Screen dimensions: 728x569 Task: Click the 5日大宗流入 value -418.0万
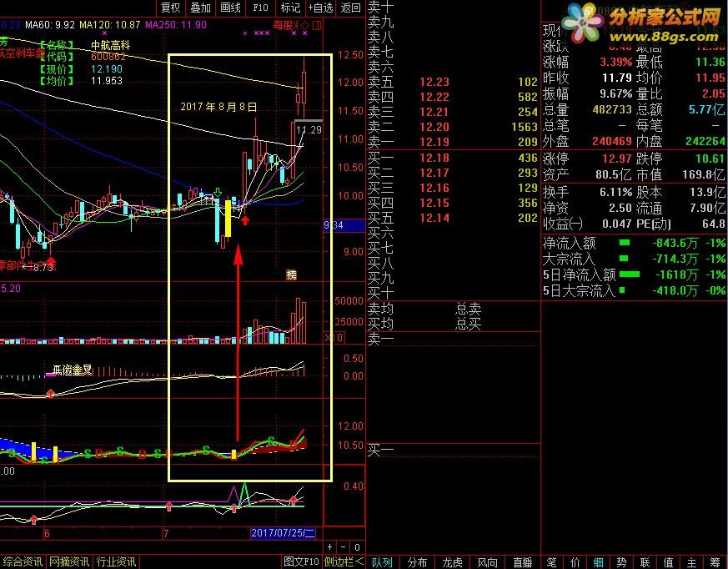675,291
